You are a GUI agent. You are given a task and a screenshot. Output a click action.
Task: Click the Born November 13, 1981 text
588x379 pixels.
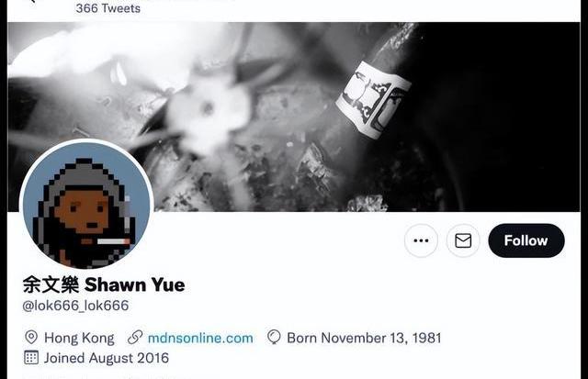click(364, 338)
